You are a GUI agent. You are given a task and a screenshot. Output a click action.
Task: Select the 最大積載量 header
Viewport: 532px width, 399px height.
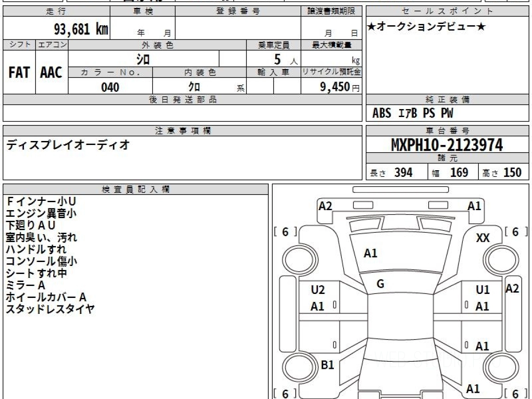point(331,45)
